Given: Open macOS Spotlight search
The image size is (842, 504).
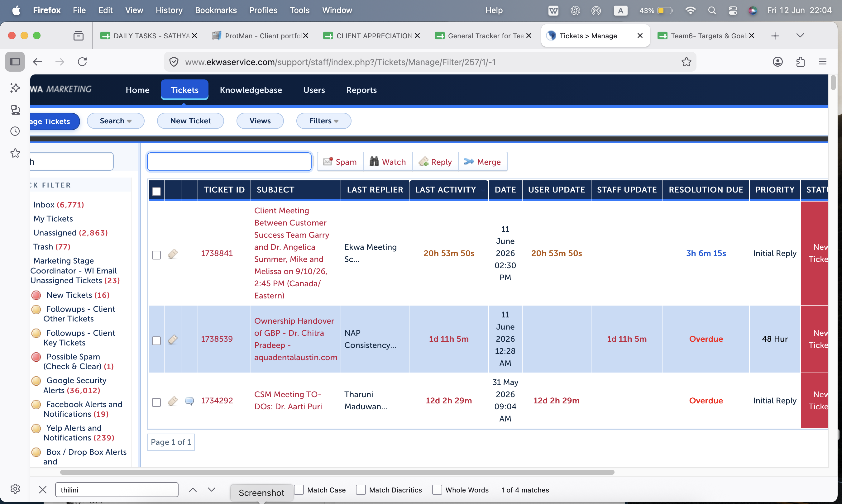Looking at the screenshot, I should (712, 10).
